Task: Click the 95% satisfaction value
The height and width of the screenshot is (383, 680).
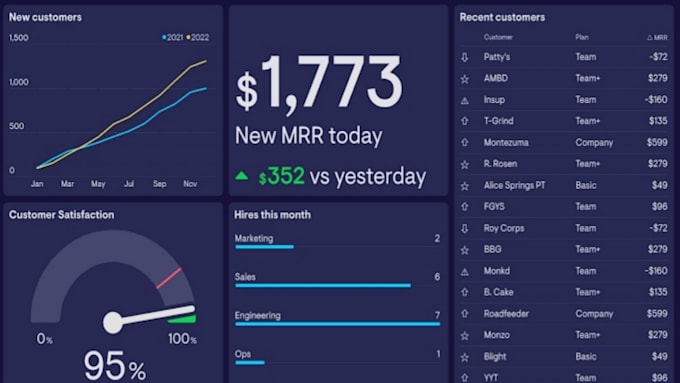Action: [115, 366]
